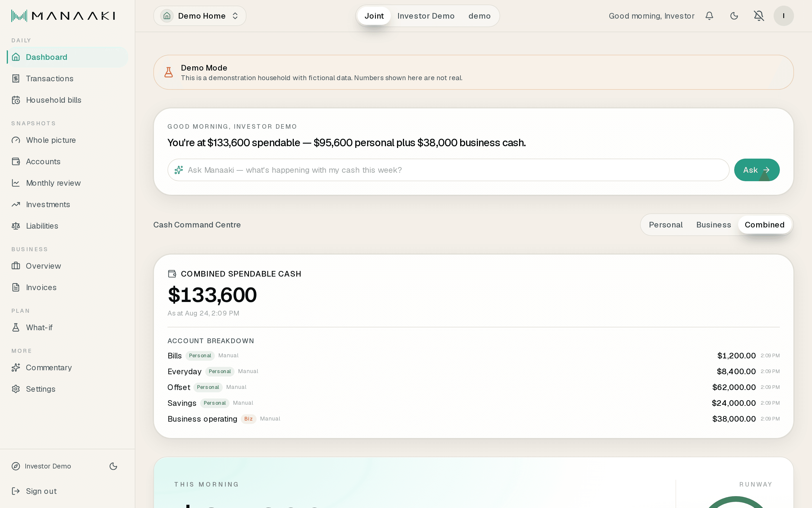Click the Offset $62,000.00 amount
The width and height of the screenshot is (812, 508).
point(734,387)
